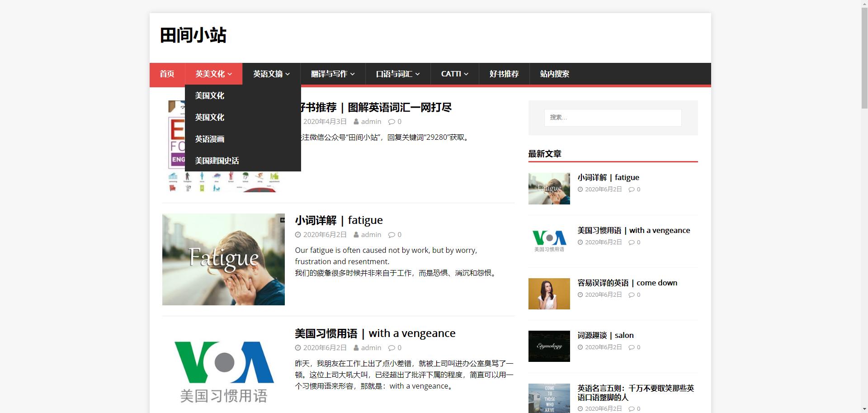
Task: Click the comment bubble on 小词详解 fatigue article
Action: pos(392,234)
